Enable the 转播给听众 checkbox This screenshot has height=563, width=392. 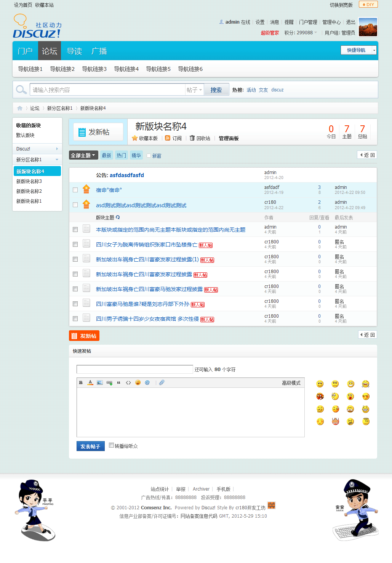coord(111,445)
